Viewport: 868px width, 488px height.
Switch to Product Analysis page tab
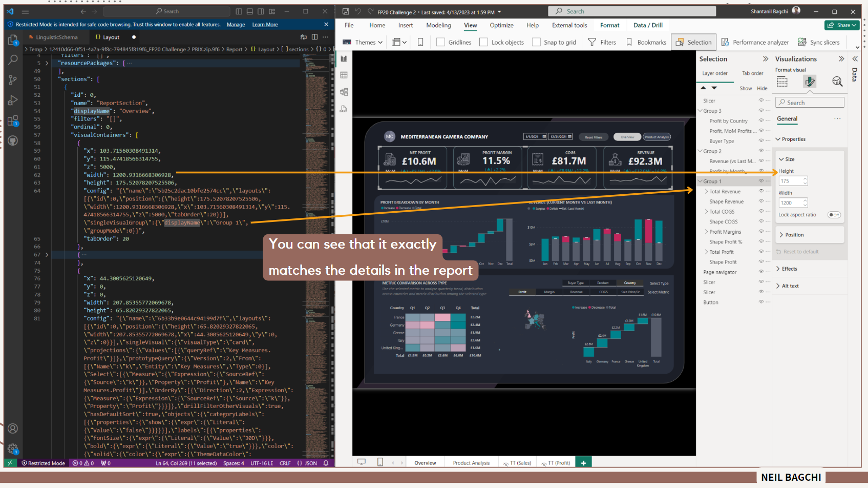click(x=471, y=463)
